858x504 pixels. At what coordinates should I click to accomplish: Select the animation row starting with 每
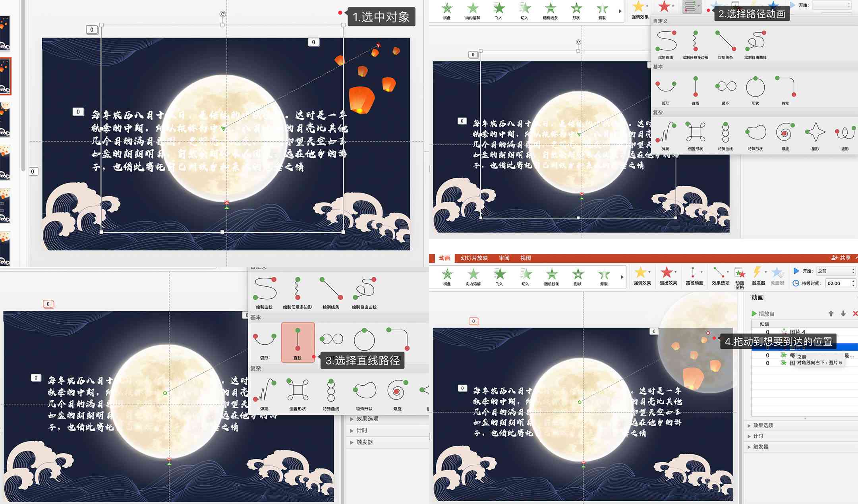coord(805,355)
